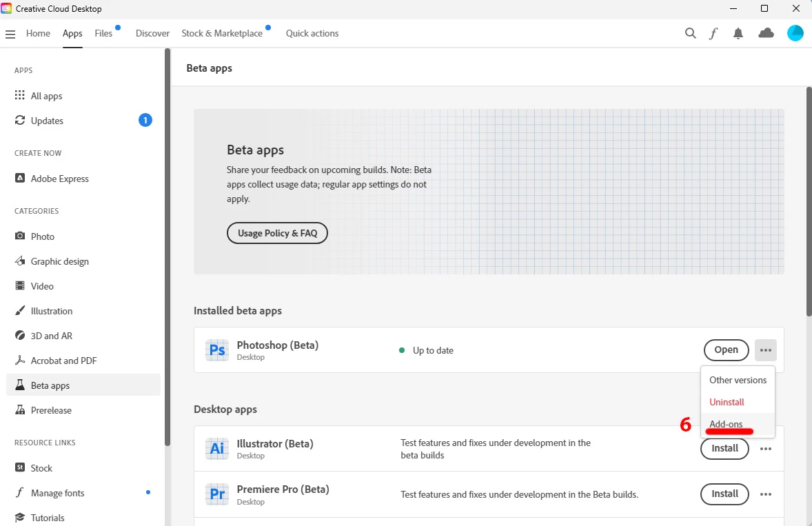
Task: Click the 'Desktop apps' heading
Action: 225,409
